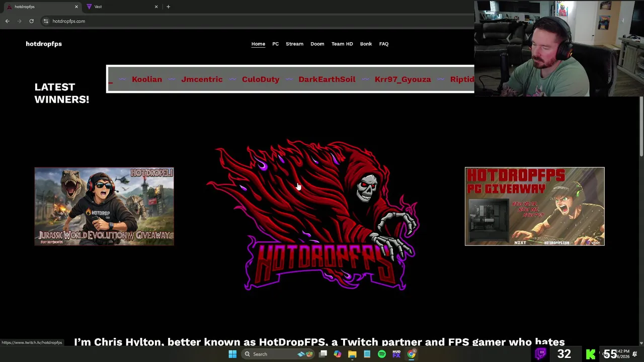Open the FAQ page
Image resolution: width=644 pixels, height=362 pixels.
click(x=383, y=44)
